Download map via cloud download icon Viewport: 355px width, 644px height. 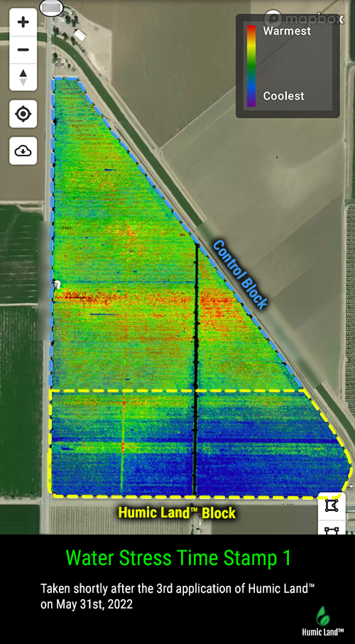(x=23, y=151)
